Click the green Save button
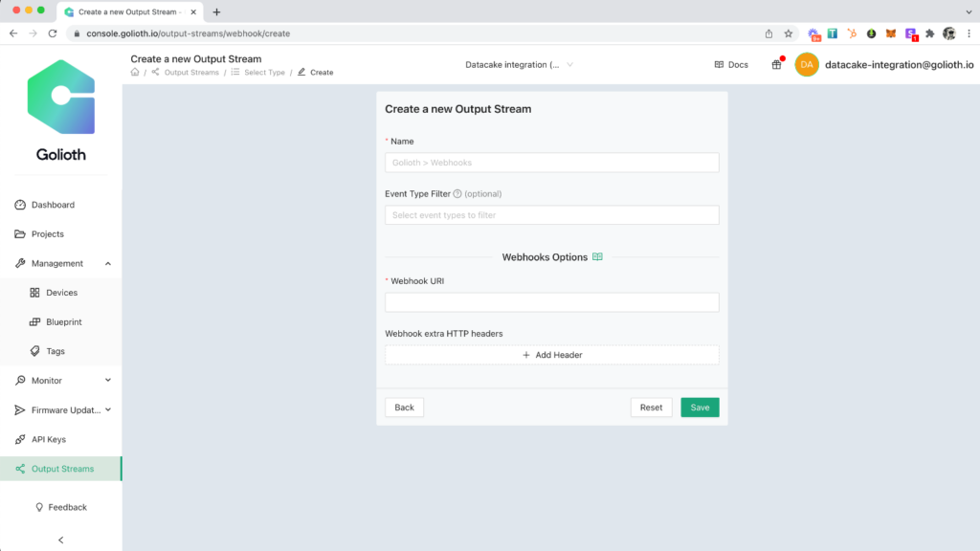The height and width of the screenshot is (551, 980). click(x=700, y=408)
